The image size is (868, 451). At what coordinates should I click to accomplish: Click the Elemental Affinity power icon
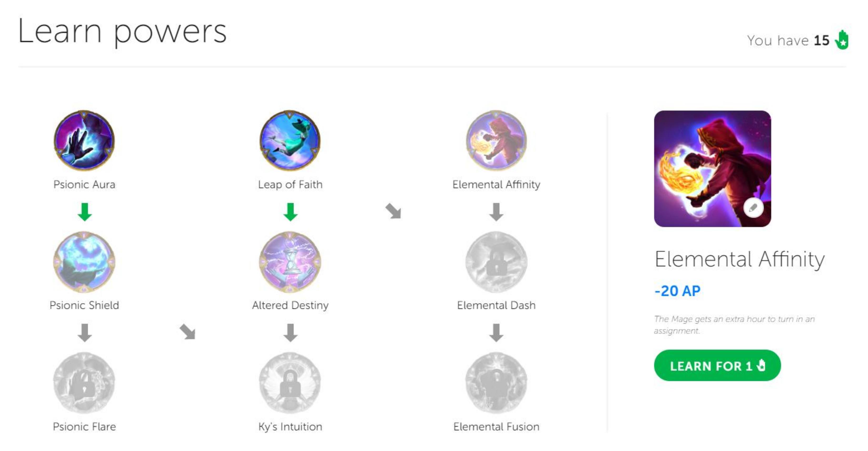496,141
